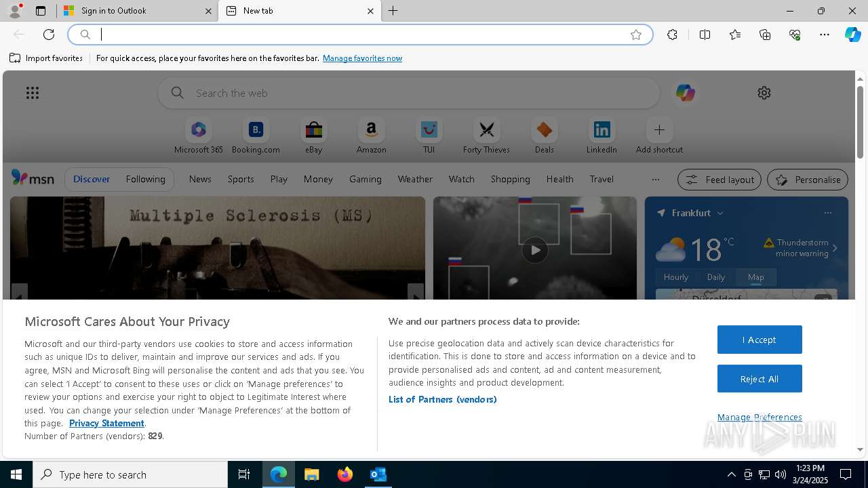Open Browser essentials heart icon
The image size is (868, 488).
coord(795,35)
